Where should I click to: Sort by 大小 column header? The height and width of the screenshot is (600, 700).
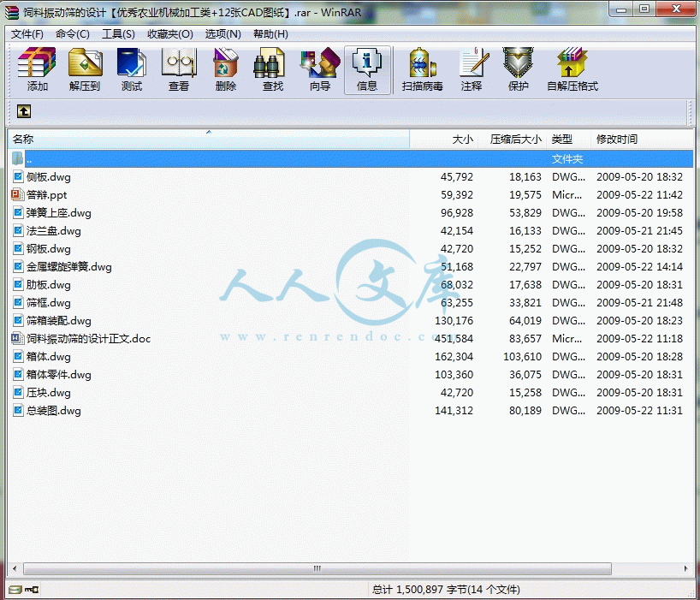(444, 140)
